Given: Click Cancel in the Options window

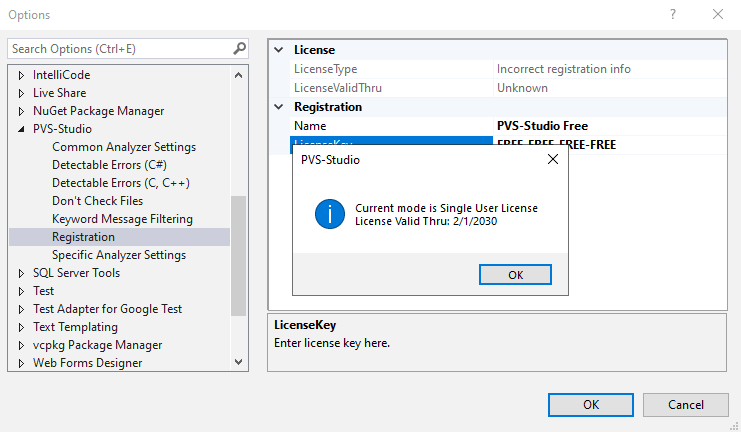Looking at the screenshot, I should (x=685, y=404).
